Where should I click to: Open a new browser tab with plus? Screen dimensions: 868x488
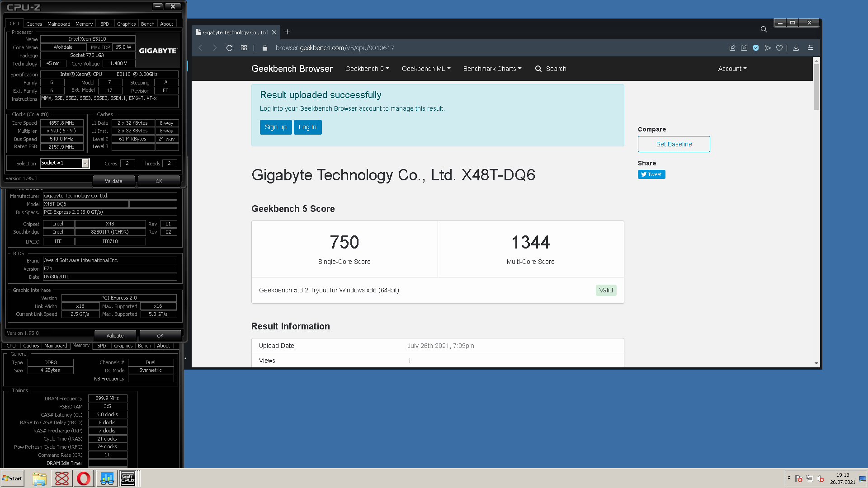(287, 32)
